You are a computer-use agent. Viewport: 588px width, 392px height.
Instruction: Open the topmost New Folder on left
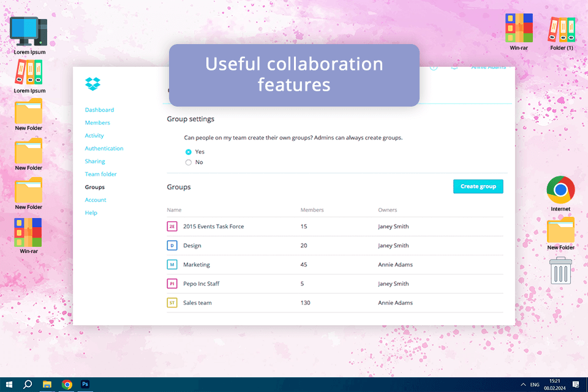(29, 111)
